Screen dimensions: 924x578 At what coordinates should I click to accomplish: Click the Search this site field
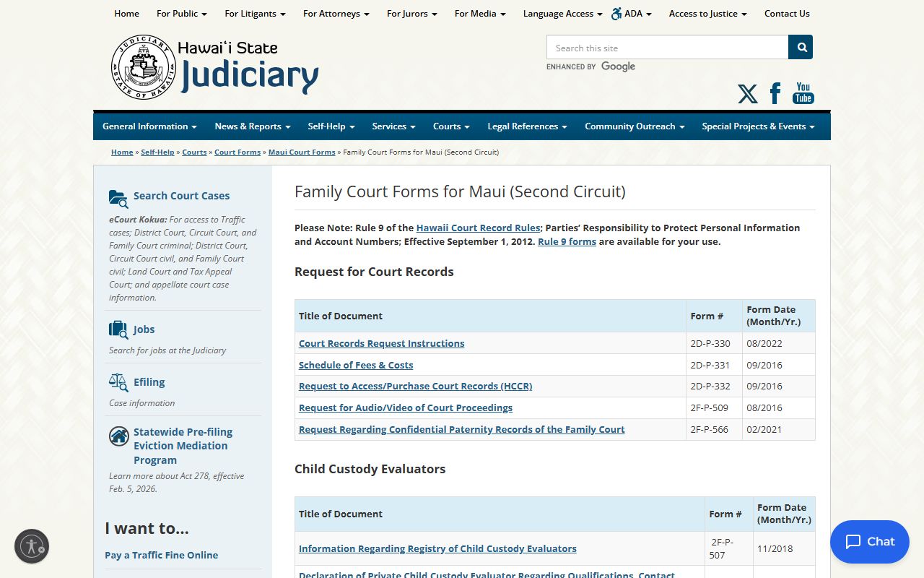pyautogui.click(x=667, y=47)
